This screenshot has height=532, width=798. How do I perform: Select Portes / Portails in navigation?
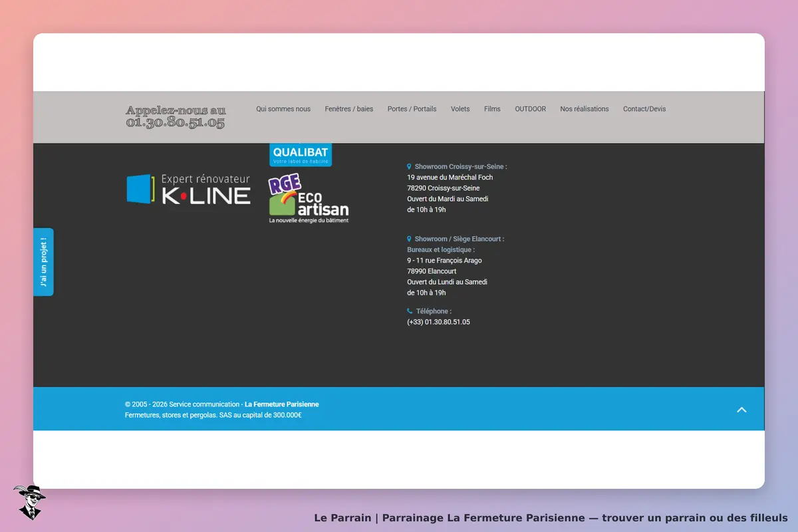pos(412,109)
